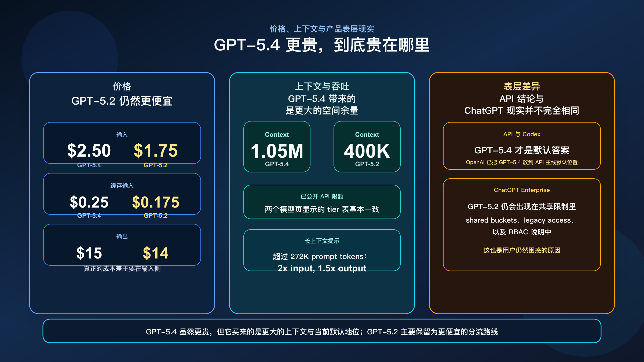
Task: Select the 2x input, 1.5x output text
Action: (322, 268)
